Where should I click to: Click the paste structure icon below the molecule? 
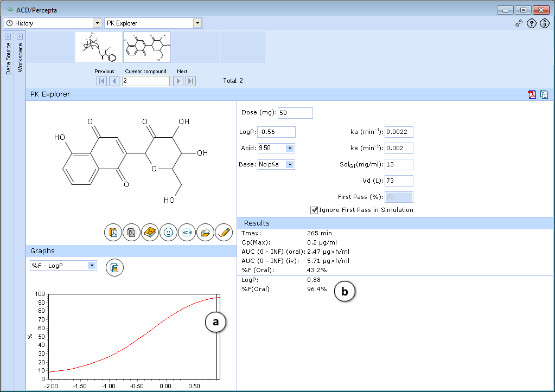coord(113,233)
